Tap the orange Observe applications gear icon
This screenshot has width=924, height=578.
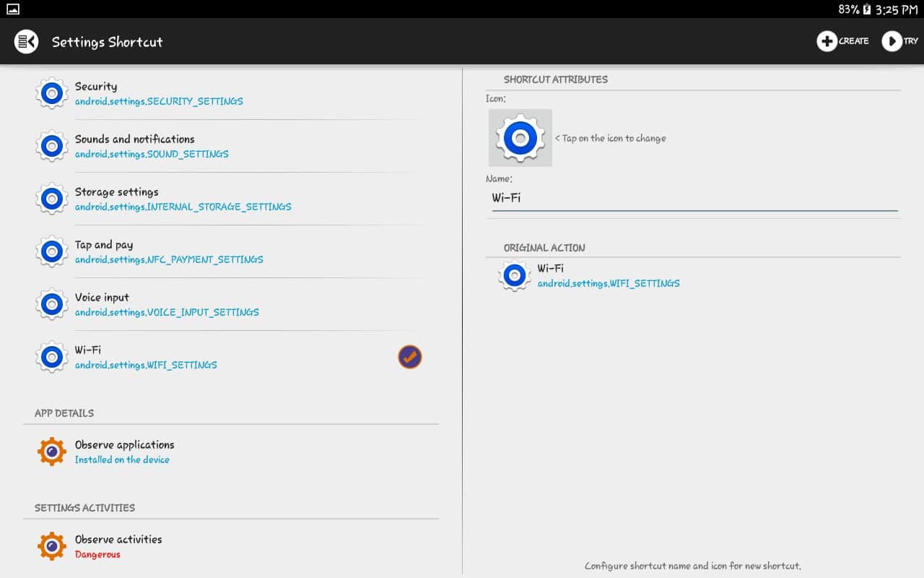[52, 452]
